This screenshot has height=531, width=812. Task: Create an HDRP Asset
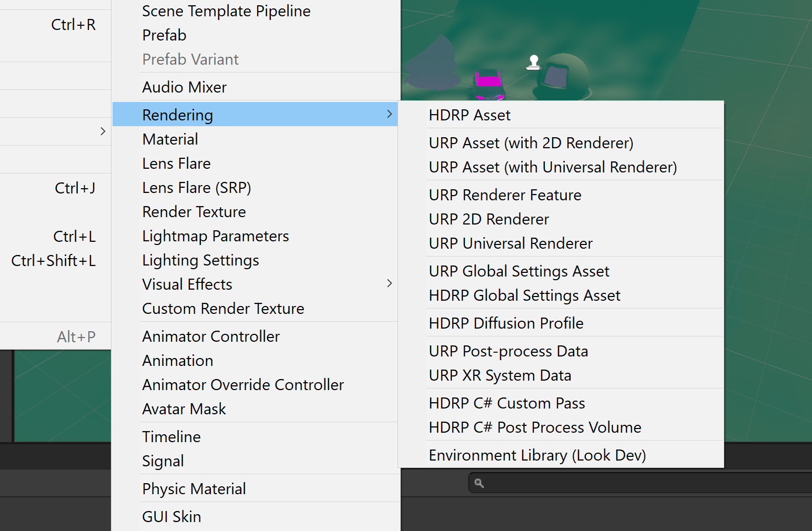[x=469, y=115]
